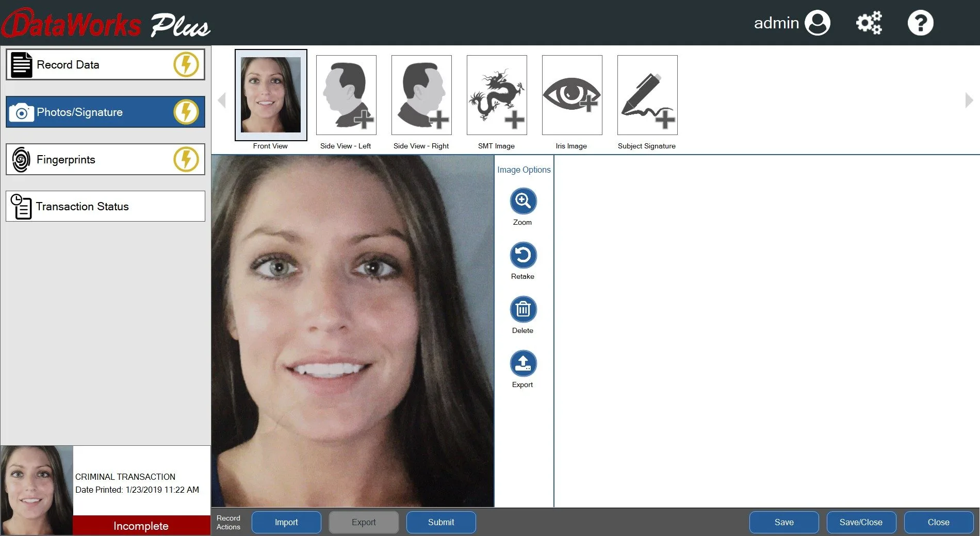Click the Export icon under Image Options
Screen dimensions: 980x536
coord(523,364)
